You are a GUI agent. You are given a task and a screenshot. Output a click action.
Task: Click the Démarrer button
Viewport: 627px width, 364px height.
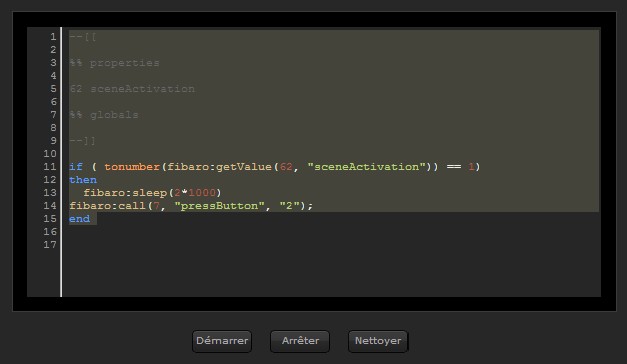(x=222, y=341)
